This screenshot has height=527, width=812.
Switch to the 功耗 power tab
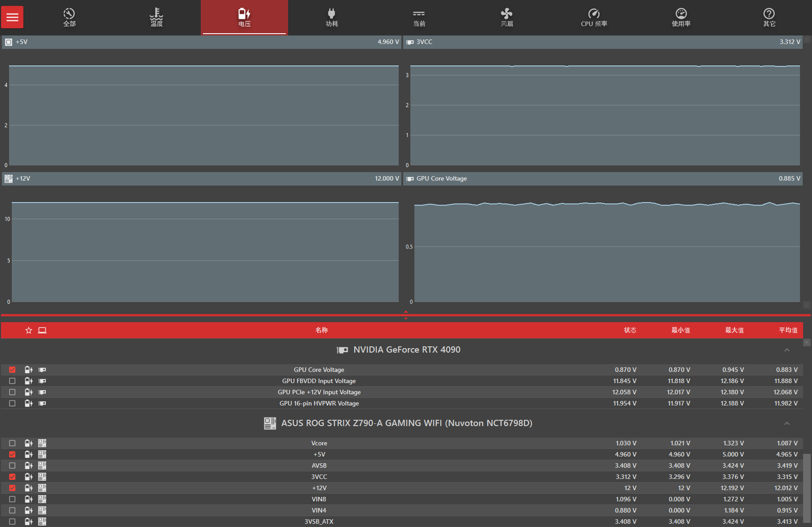(x=332, y=17)
